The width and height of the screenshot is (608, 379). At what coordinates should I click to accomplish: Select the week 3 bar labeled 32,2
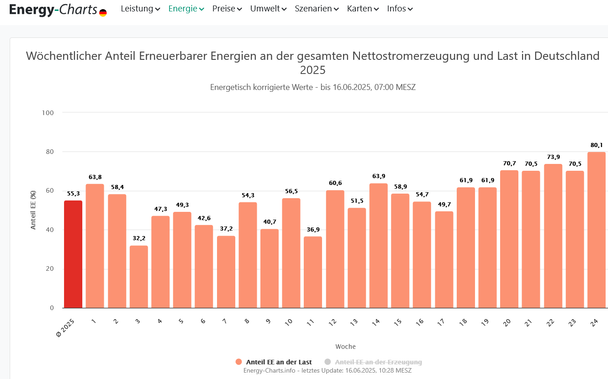click(x=139, y=277)
